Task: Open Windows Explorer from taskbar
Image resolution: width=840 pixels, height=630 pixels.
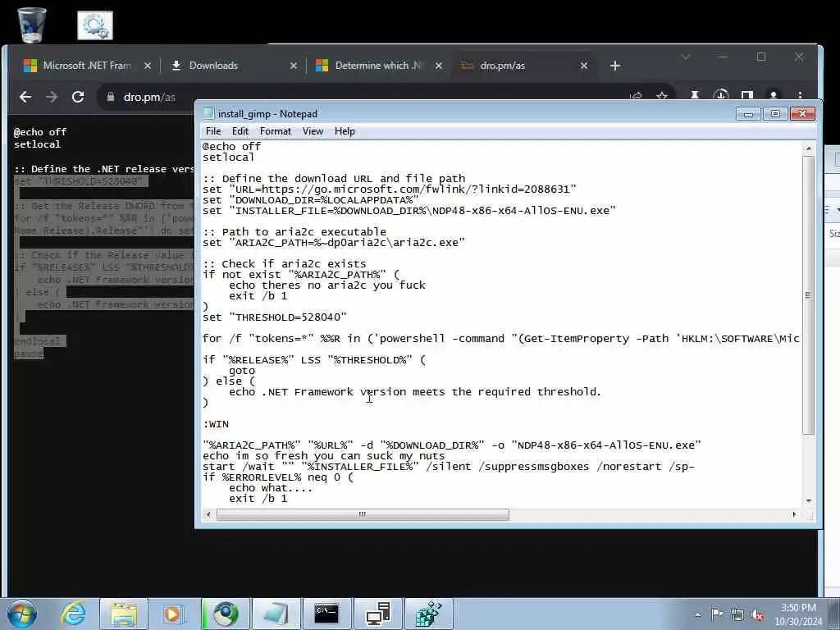Action: tap(124, 614)
